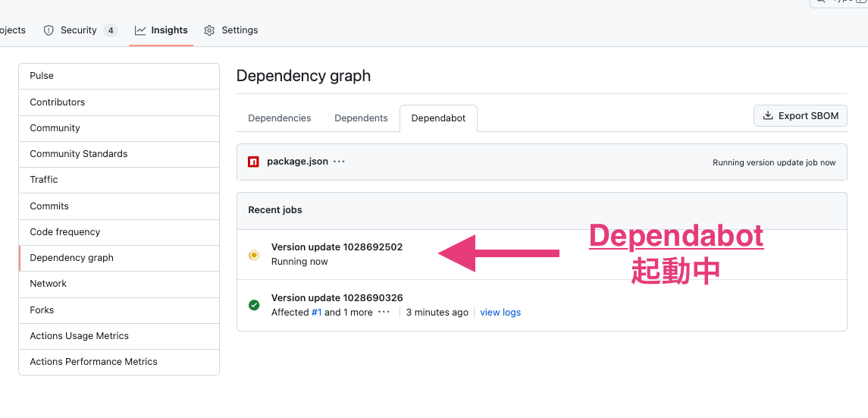The image size is (868, 418).
Task: Click the Dependency graph page heading
Action: [x=303, y=76]
